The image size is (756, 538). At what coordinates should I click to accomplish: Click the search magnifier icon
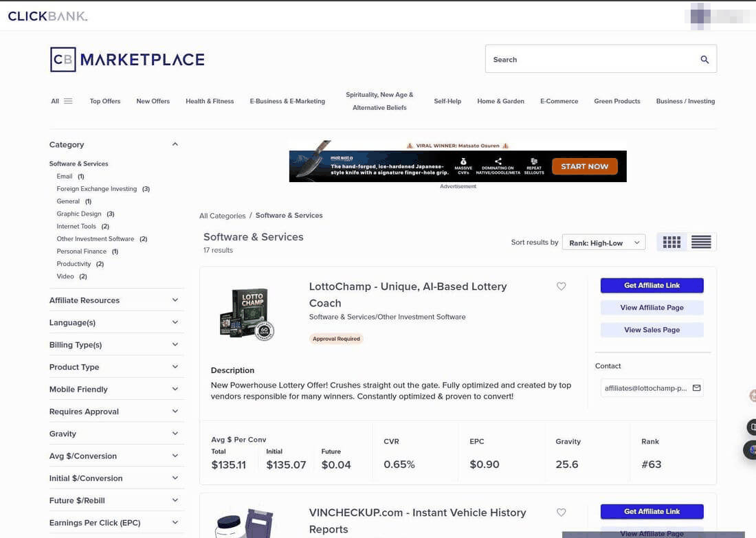coord(704,59)
